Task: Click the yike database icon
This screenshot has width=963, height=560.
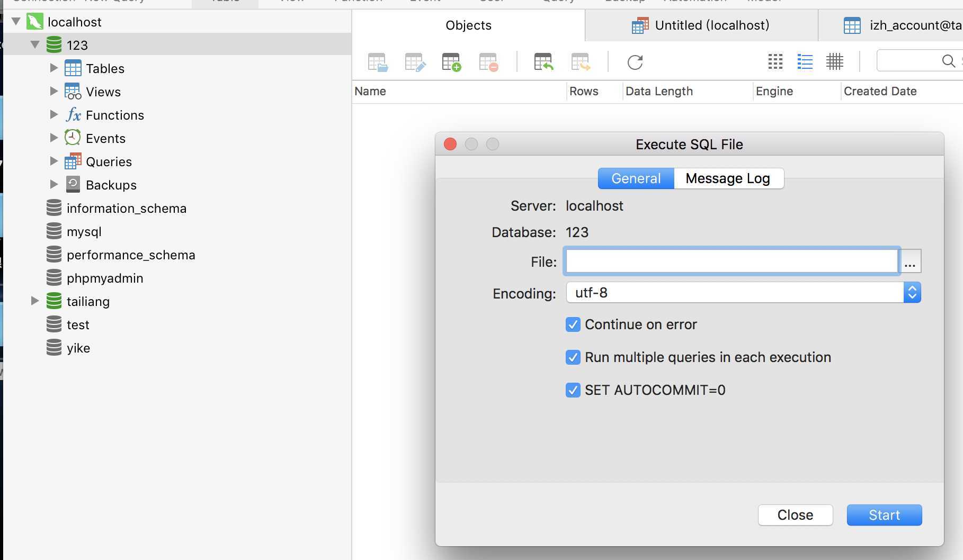Action: (54, 348)
